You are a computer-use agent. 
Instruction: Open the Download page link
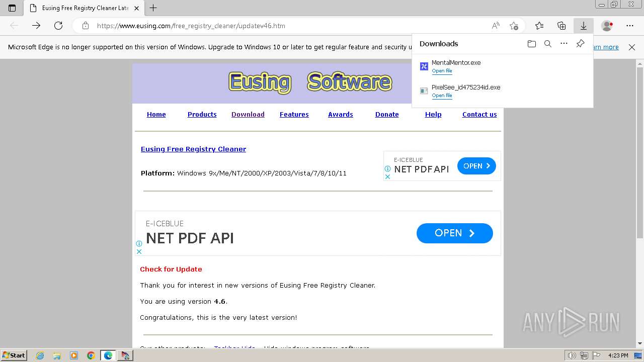click(x=248, y=115)
